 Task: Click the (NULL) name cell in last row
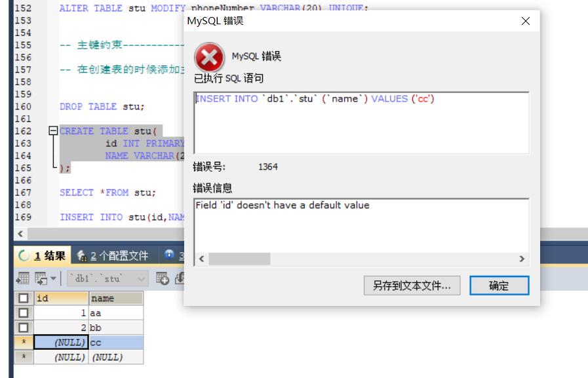(x=116, y=357)
